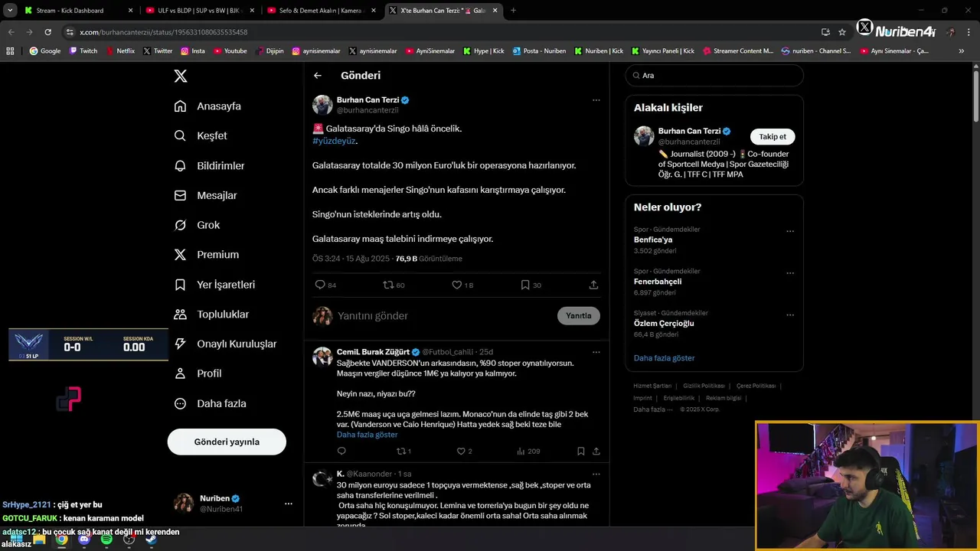This screenshot has height=551, width=980.
Task: Like the main post showing 1 B
Action: point(456,285)
